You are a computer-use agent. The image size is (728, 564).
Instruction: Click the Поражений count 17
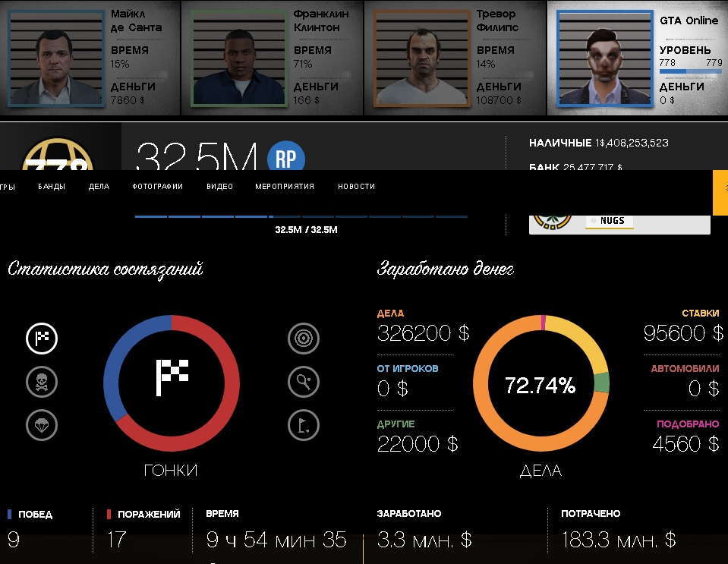[117, 540]
